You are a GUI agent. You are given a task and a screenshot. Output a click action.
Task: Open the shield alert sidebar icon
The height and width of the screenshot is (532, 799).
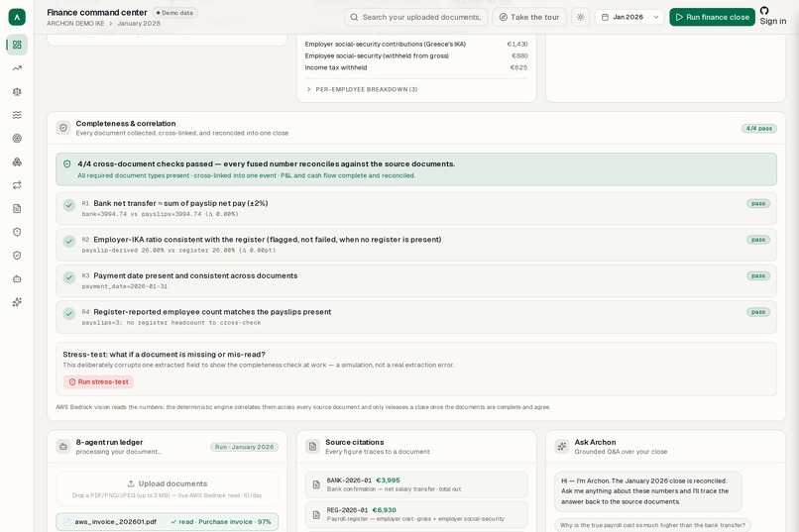point(17,232)
